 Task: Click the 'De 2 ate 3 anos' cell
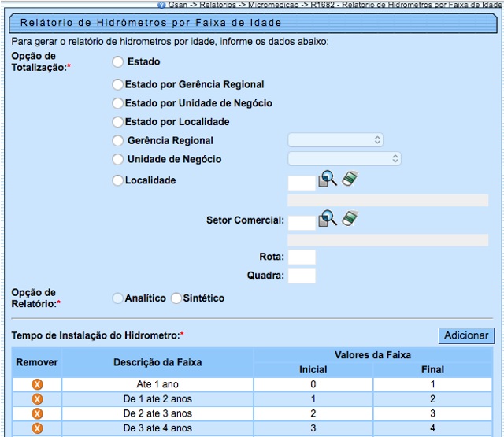[157, 413]
